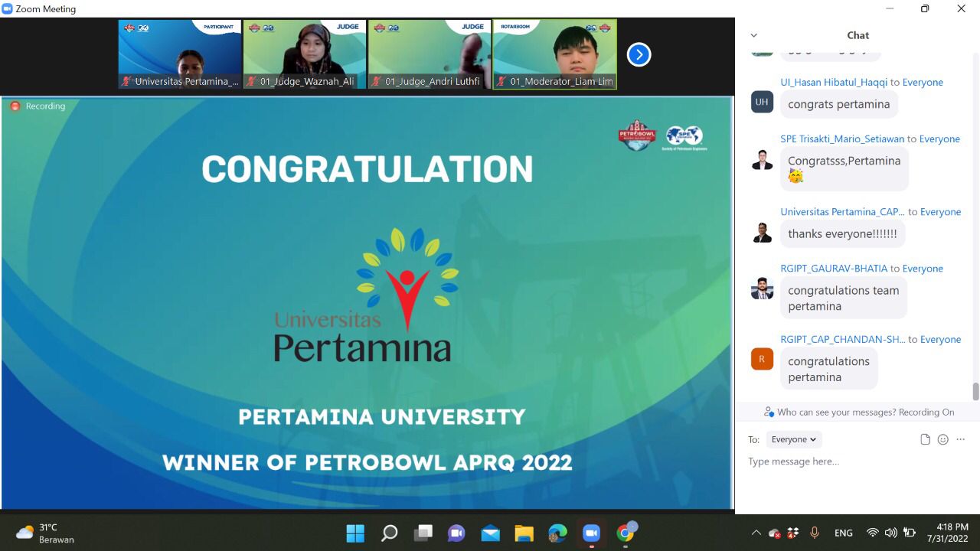Open Google Chrome from the taskbar

point(626,533)
